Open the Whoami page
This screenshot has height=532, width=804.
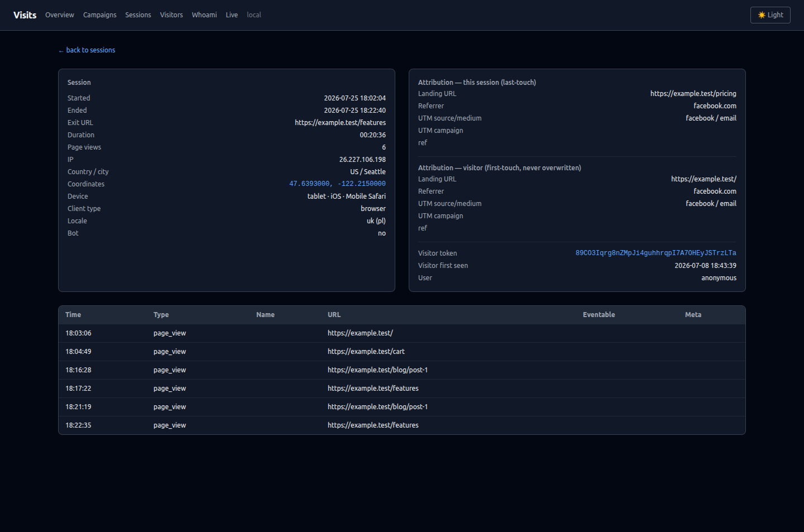click(204, 15)
